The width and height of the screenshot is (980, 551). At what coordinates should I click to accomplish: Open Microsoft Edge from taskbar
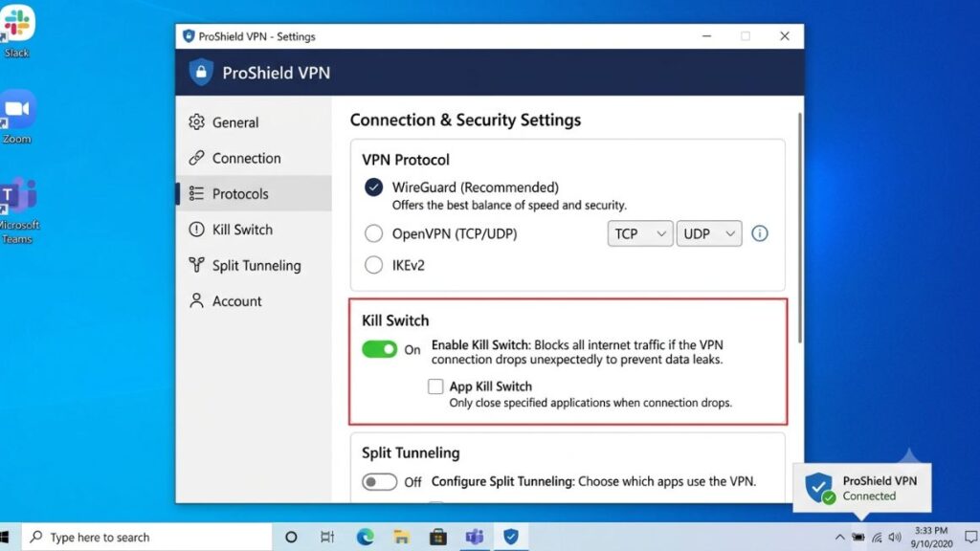pos(365,537)
